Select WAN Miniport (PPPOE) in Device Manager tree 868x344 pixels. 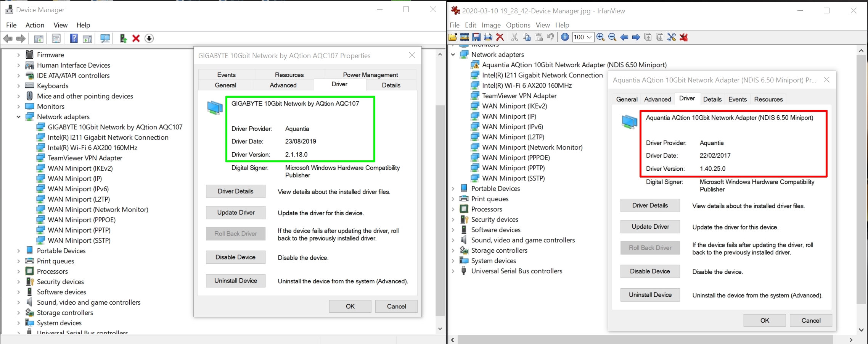click(81, 220)
